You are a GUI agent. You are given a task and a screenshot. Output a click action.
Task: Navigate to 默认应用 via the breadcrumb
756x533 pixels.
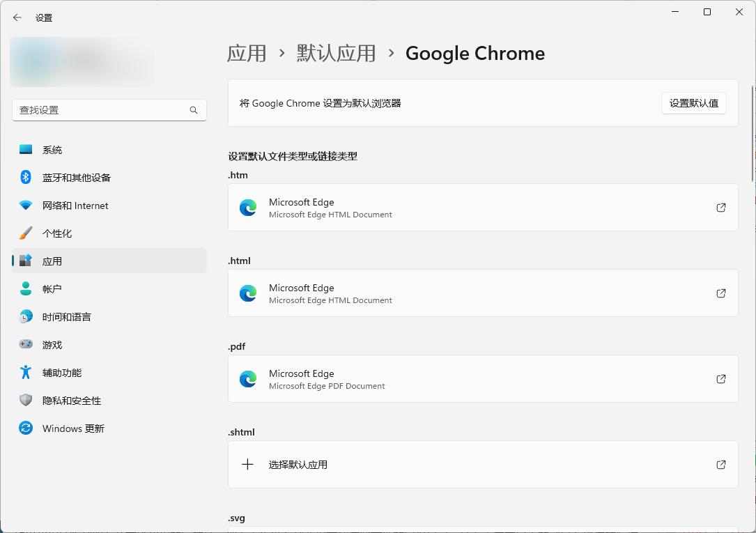[x=335, y=53]
